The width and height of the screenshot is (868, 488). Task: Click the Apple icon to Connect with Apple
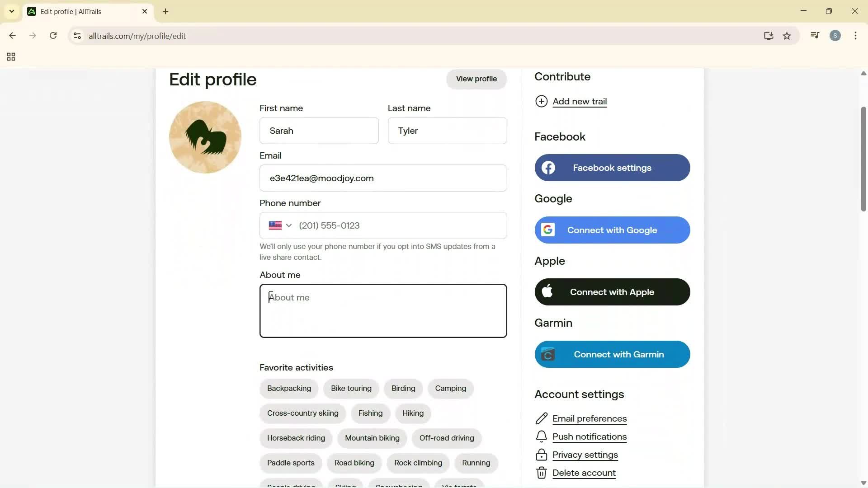pos(548,291)
